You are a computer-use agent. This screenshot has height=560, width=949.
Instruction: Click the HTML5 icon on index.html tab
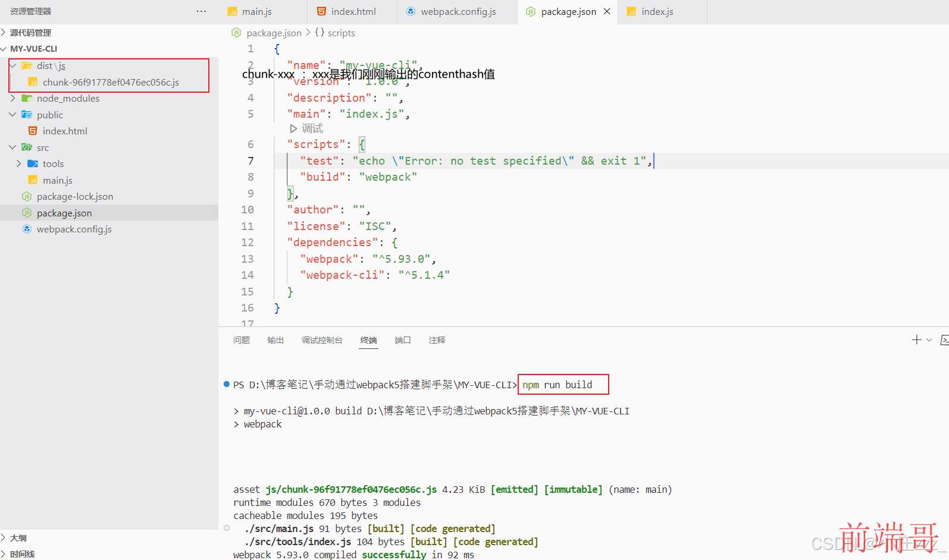coord(321,11)
